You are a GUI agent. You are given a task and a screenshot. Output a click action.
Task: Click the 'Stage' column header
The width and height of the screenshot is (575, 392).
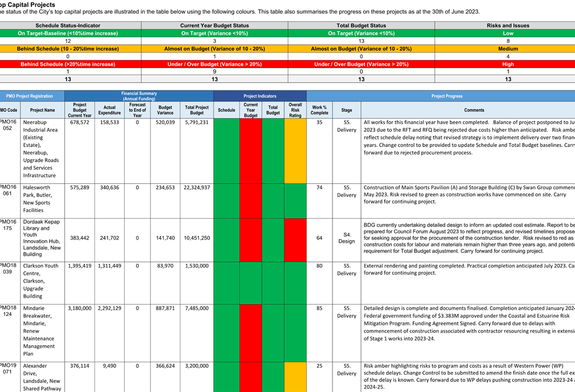346,110
